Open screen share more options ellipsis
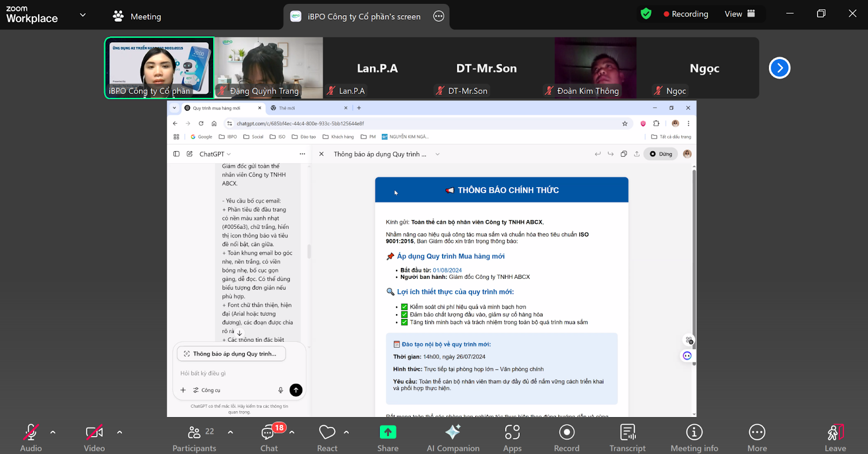Viewport: 868px width, 454px height. (x=438, y=16)
